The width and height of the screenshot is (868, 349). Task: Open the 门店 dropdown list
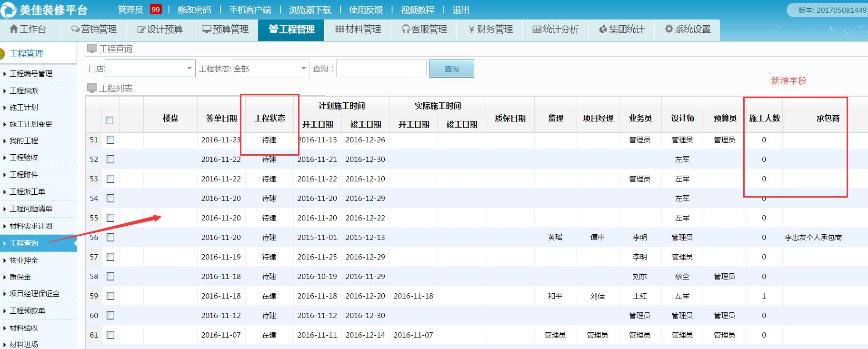189,69
